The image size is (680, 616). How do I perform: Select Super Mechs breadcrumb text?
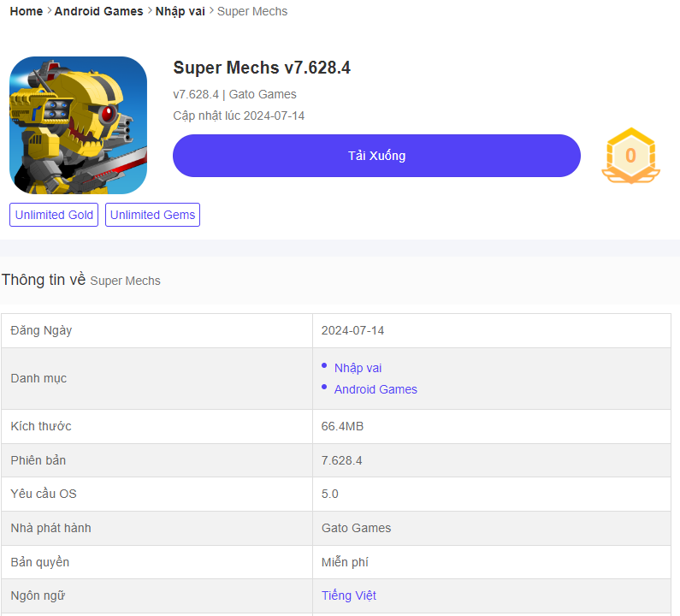tap(252, 11)
